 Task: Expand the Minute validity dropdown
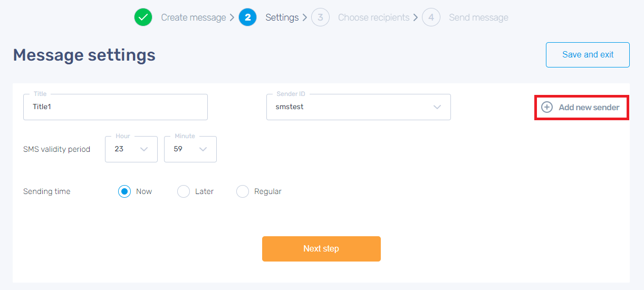190,149
